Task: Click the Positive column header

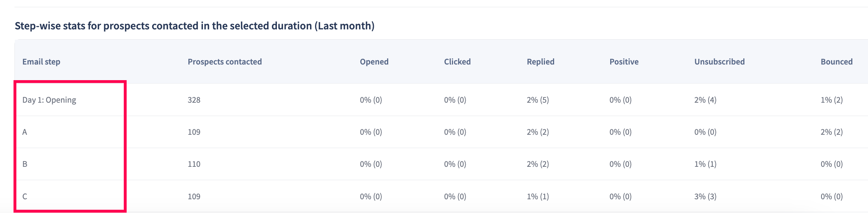Action: 624,62
